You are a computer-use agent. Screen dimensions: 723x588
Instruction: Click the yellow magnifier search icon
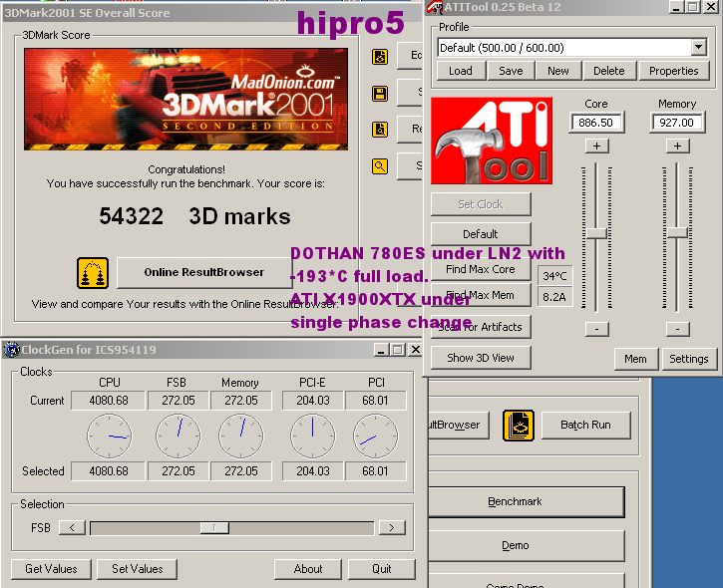[x=380, y=165]
